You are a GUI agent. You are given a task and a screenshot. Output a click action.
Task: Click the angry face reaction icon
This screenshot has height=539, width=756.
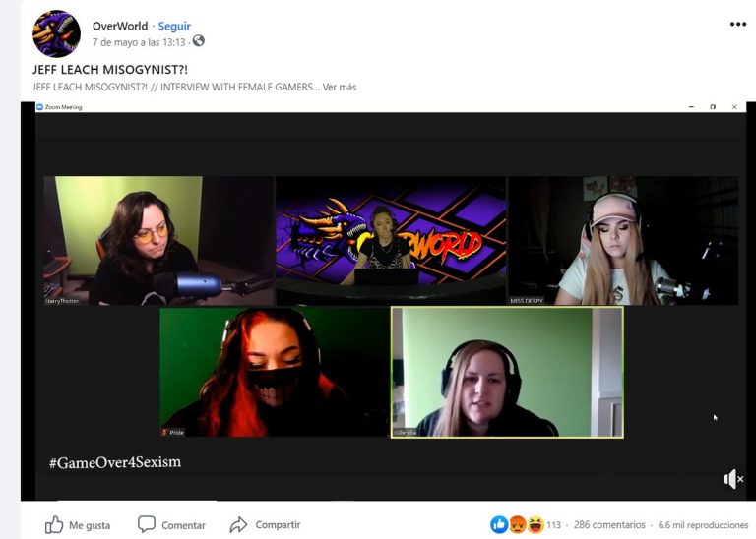coord(517,525)
